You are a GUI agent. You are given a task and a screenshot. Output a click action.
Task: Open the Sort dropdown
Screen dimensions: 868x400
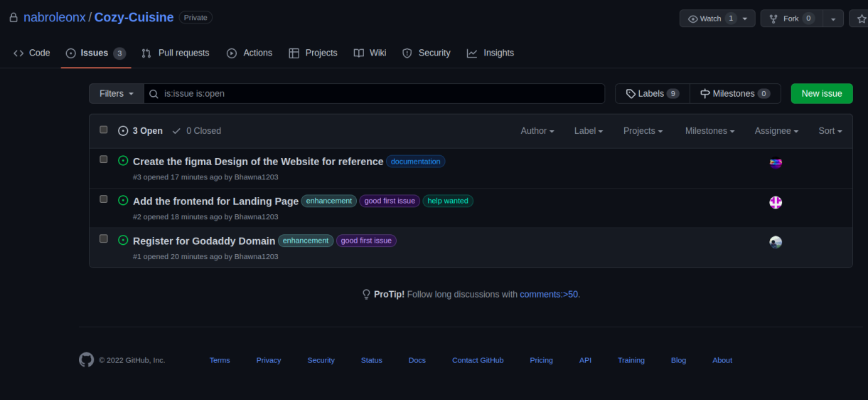click(830, 131)
